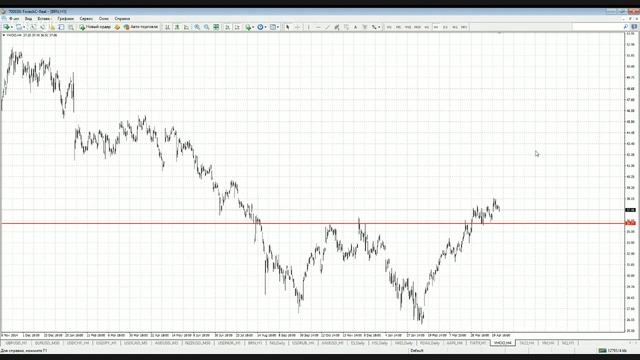The width and height of the screenshot is (640, 360).
Task: Show the Market Watch panel icon
Action: 33,27
